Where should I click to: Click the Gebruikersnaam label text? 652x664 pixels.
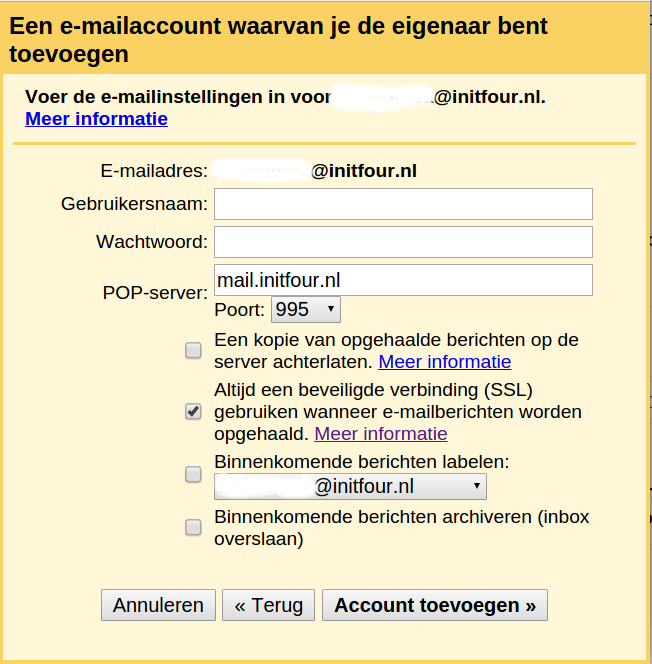pos(135,204)
